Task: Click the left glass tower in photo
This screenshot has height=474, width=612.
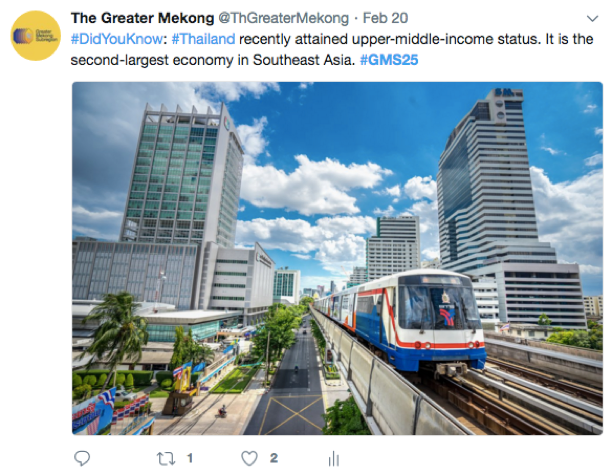Action: [x=183, y=176]
